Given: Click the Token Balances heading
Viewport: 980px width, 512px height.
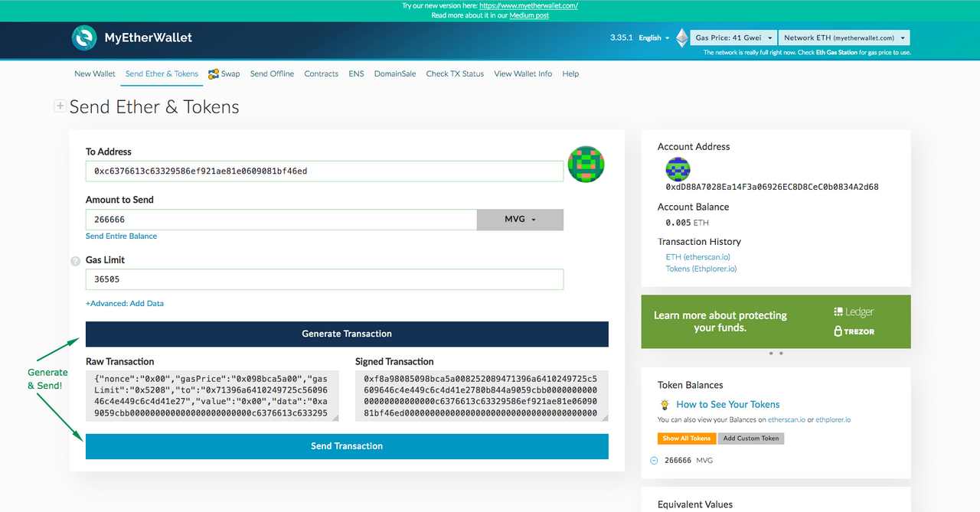Looking at the screenshot, I should [x=691, y=385].
